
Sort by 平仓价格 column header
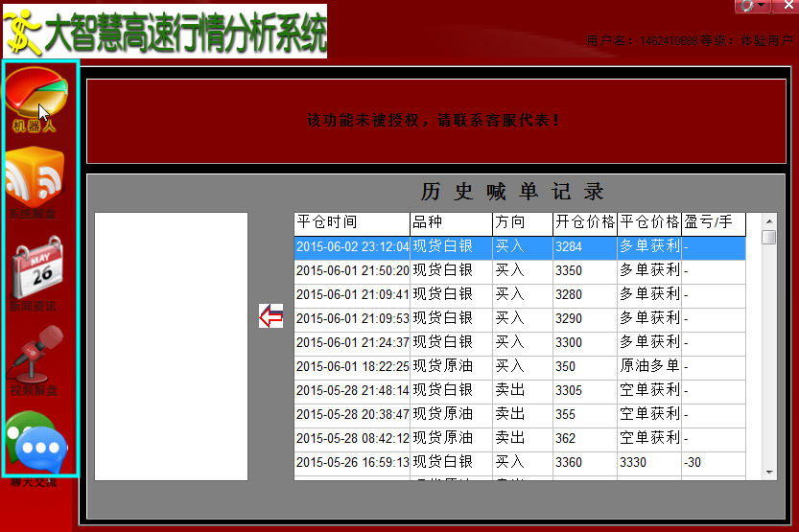click(x=649, y=224)
